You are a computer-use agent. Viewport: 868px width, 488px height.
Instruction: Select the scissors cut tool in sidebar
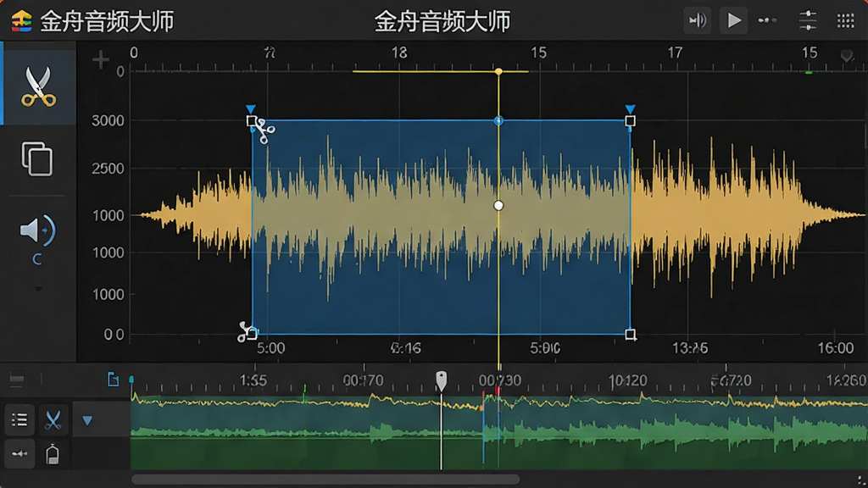(38, 87)
